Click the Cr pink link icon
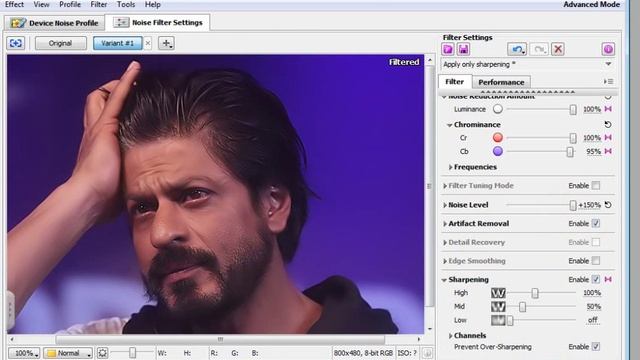640x360 pixels. coord(608,138)
